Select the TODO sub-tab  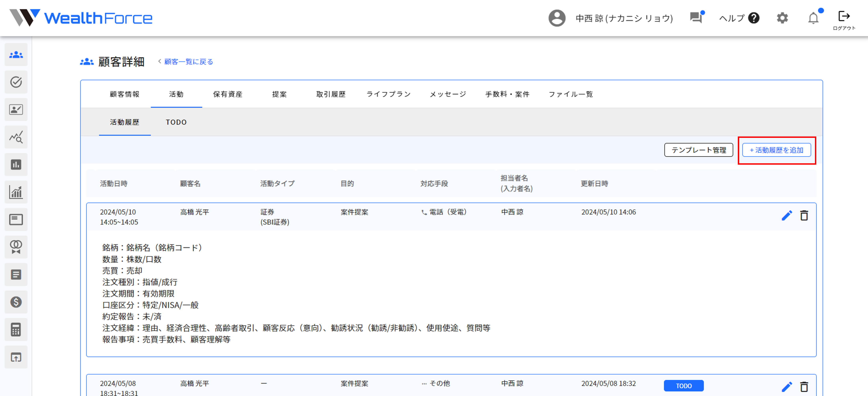[176, 122]
